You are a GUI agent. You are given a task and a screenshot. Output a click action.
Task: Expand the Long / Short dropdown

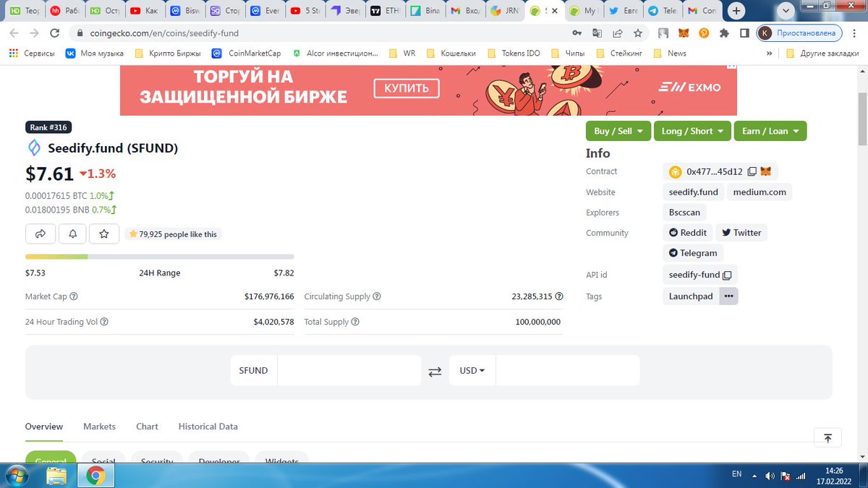692,131
